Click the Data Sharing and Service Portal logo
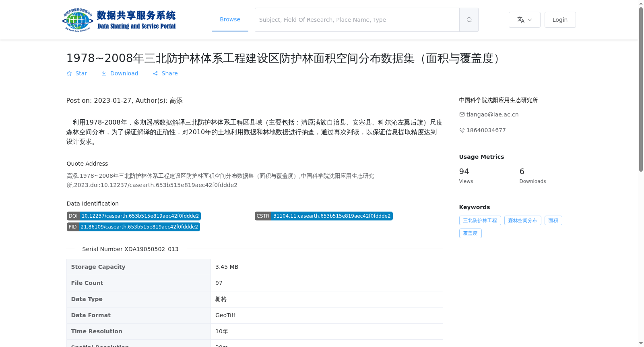The image size is (644, 347). (119, 20)
